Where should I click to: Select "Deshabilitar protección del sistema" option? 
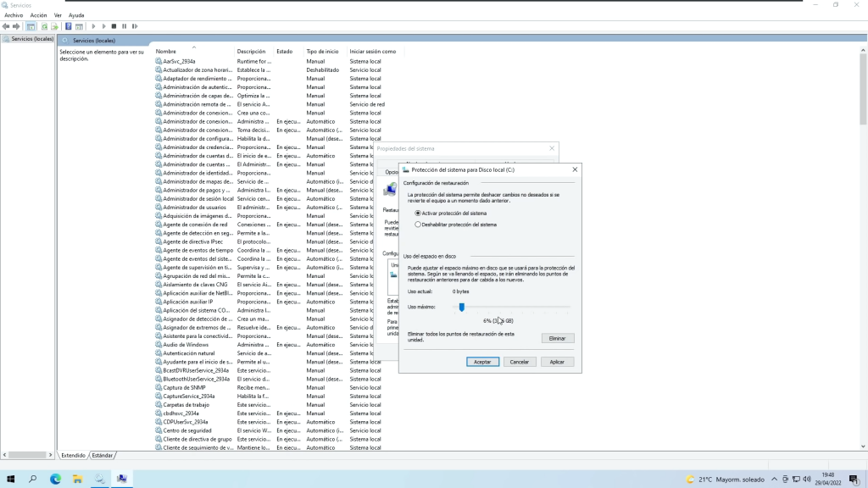coord(418,225)
